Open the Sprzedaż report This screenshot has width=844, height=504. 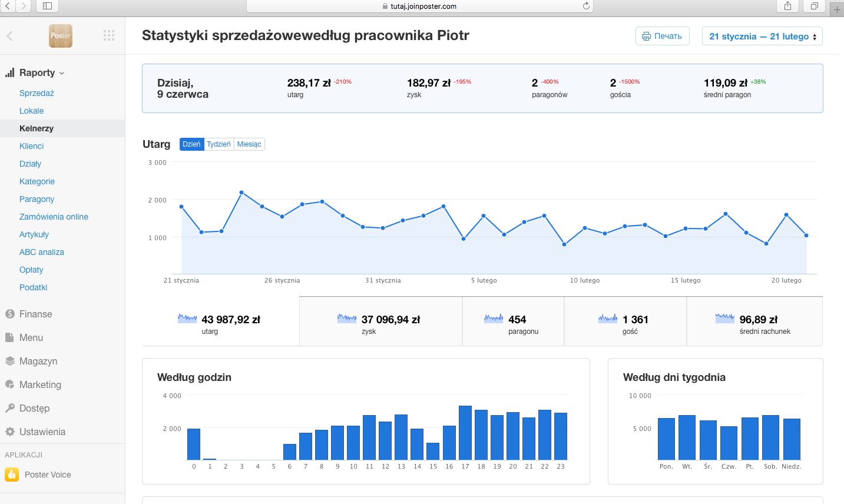coord(37,93)
